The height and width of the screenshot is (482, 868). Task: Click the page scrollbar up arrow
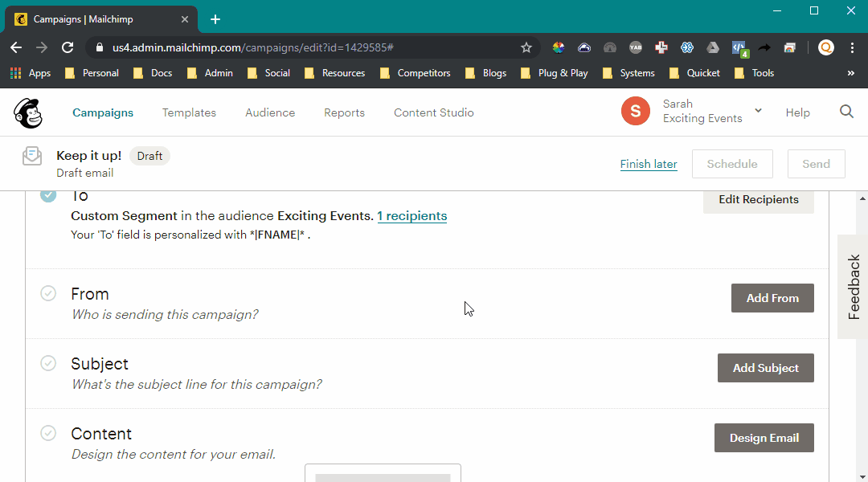pos(862,198)
